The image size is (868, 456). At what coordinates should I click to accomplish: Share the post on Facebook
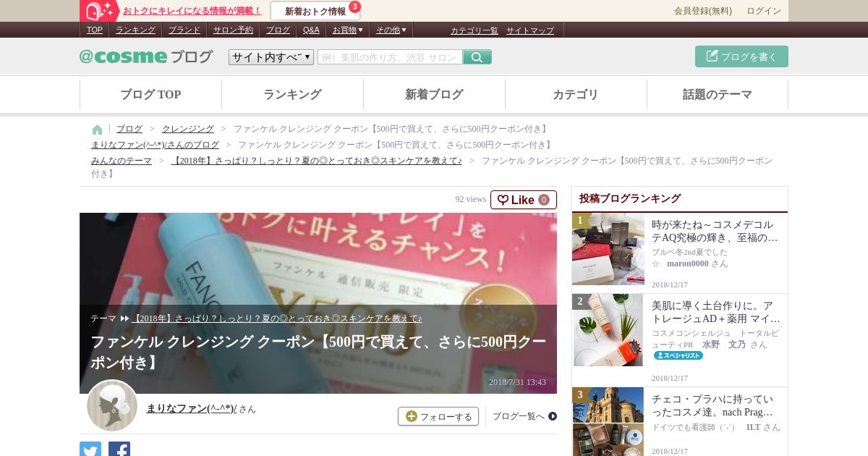click(119, 449)
